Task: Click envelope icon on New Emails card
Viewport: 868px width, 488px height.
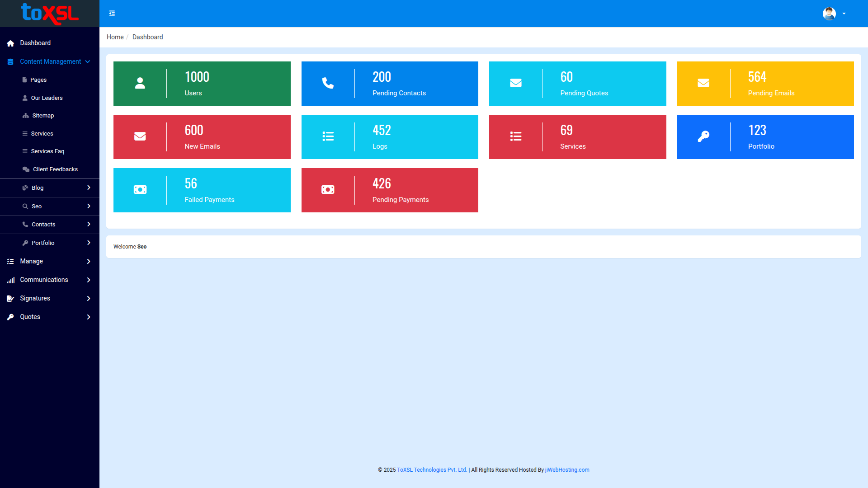Action: 140,136
